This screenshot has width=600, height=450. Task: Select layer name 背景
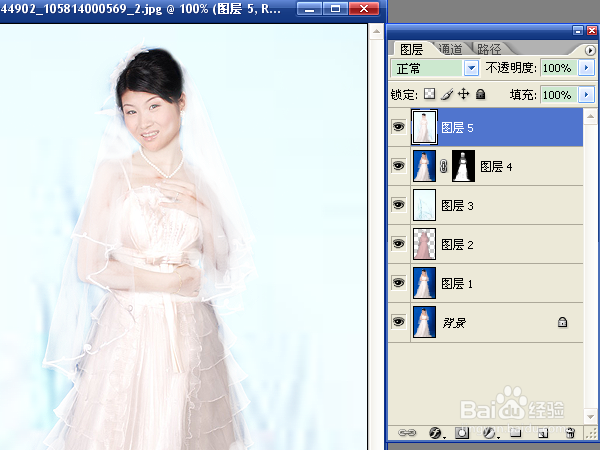point(454,323)
